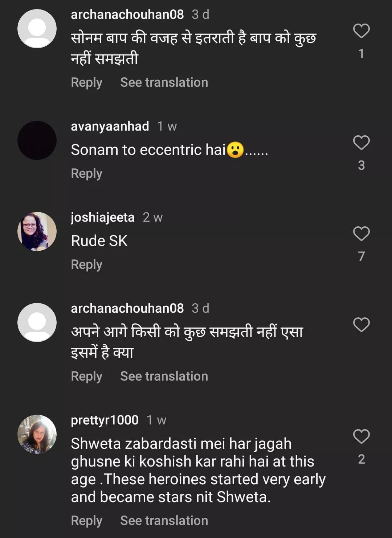Heart prettyr1000's comment about Shweta
Screen dimensions: 392x538
(x=361, y=436)
